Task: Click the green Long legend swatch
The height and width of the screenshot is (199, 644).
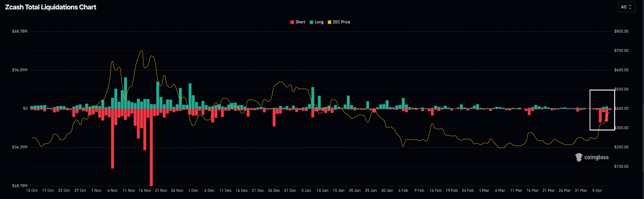Action: (311, 22)
